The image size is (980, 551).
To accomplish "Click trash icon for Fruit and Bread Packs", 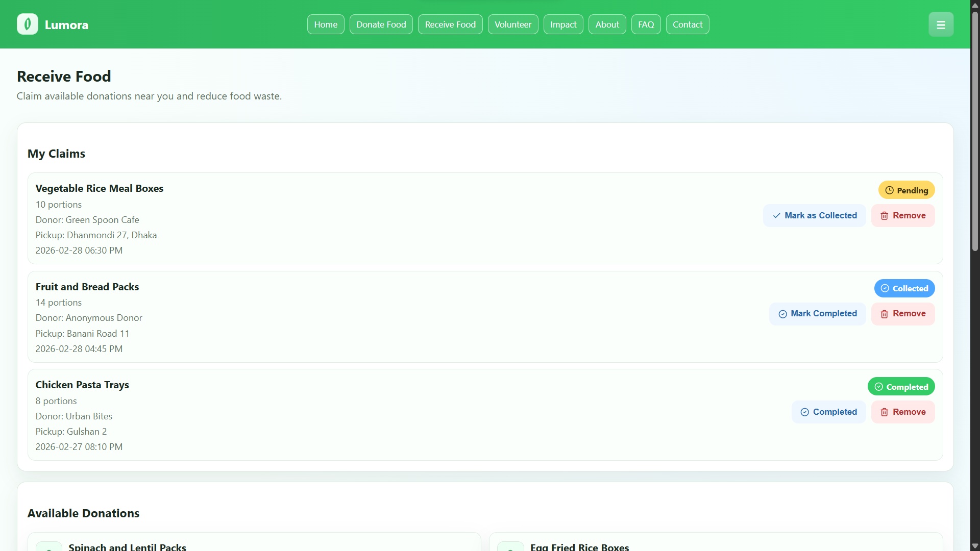I will coord(884,314).
